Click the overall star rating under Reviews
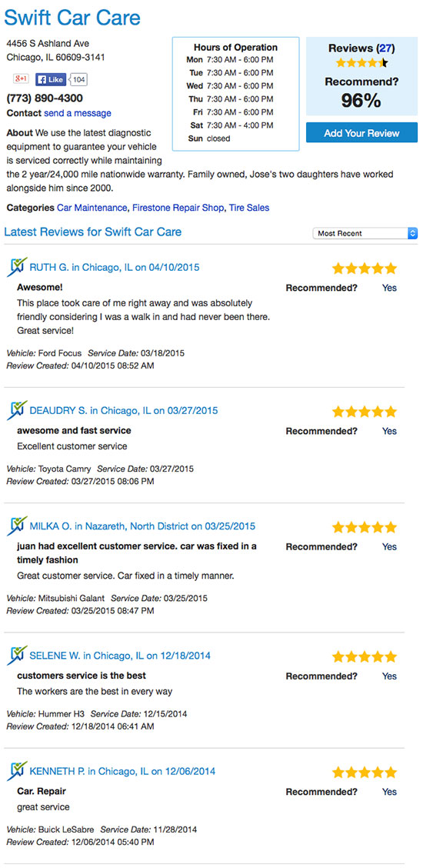The image size is (423, 868). pyautogui.click(x=362, y=63)
